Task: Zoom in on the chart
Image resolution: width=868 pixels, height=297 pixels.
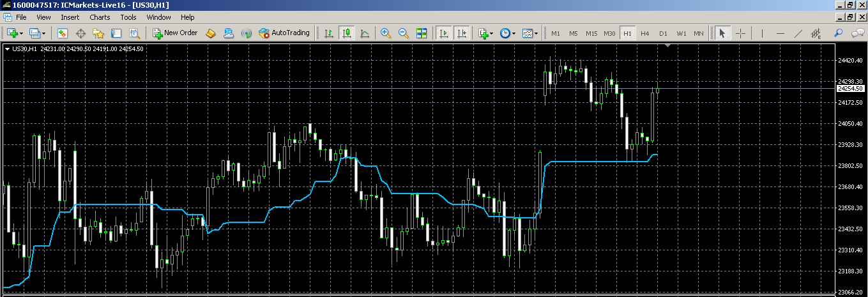Action: 385,33
